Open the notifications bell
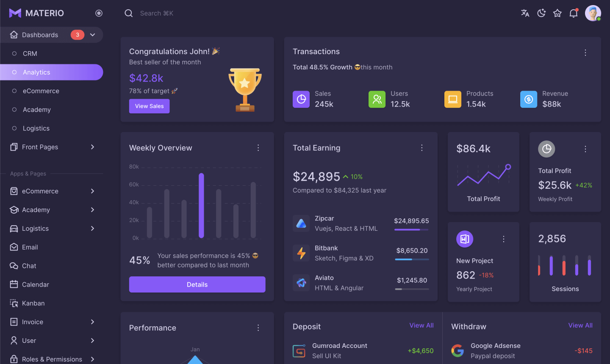The width and height of the screenshot is (610, 364). click(573, 13)
